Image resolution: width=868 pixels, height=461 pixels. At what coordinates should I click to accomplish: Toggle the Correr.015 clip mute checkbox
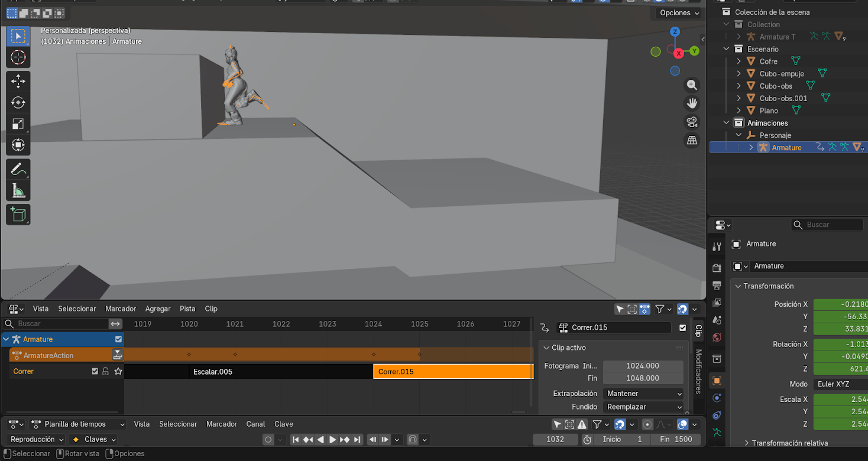[683, 327]
